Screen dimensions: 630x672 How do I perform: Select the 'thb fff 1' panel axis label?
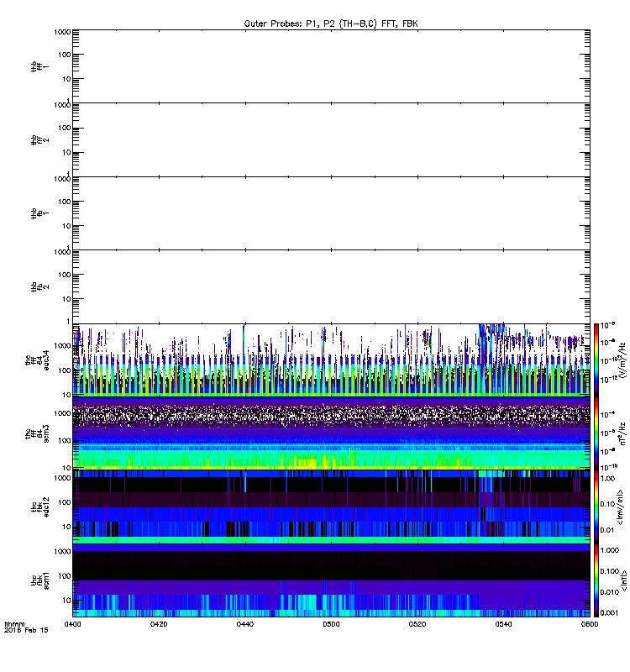click(39, 66)
